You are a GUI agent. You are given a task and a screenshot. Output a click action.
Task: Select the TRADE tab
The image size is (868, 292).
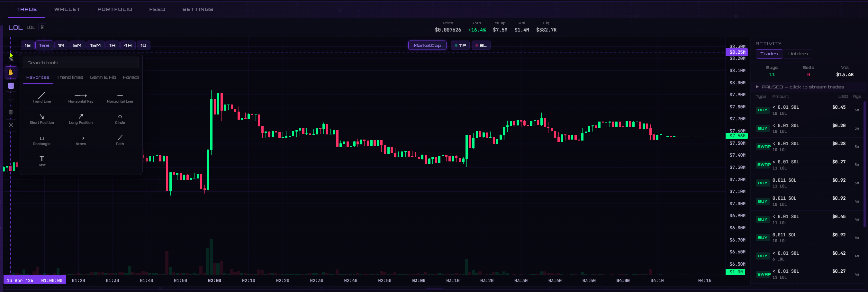(x=27, y=9)
